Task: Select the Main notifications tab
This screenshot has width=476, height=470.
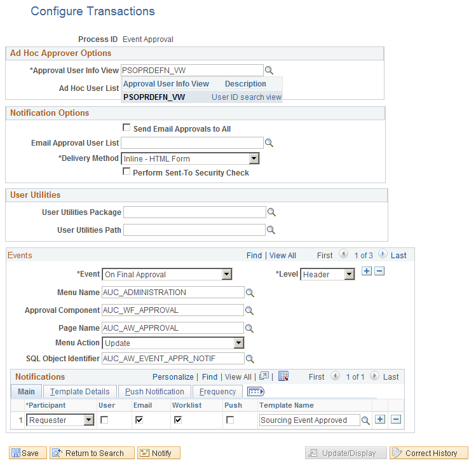Action: coord(26,392)
